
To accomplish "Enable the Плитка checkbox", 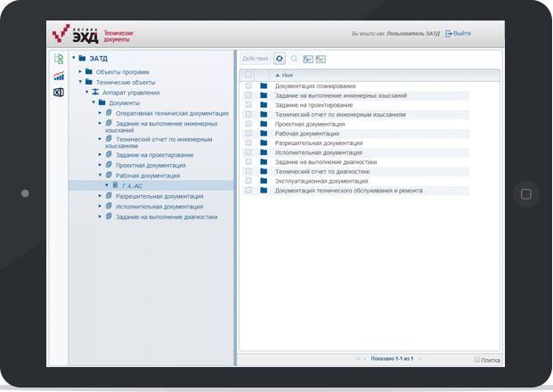I will pyautogui.click(x=477, y=359).
